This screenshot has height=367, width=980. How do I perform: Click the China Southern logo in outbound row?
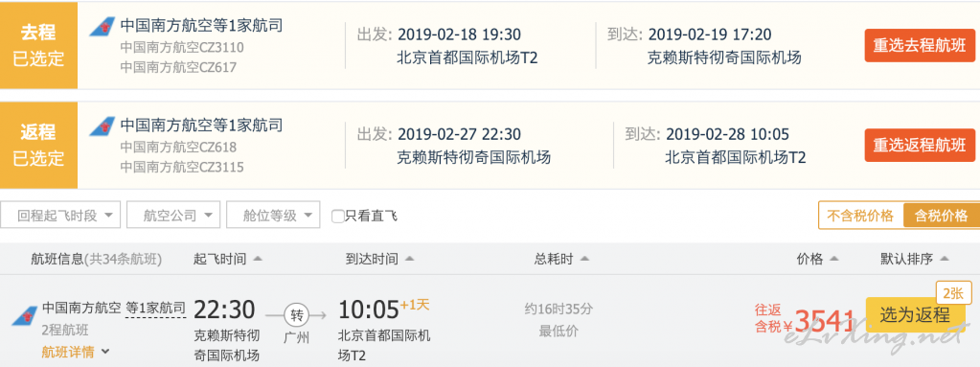coord(103,26)
